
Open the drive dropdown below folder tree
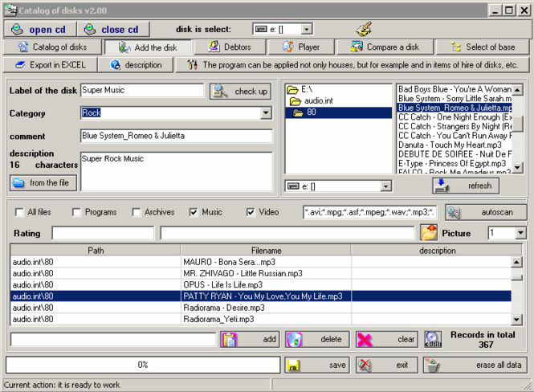click(x=385, y=186)
